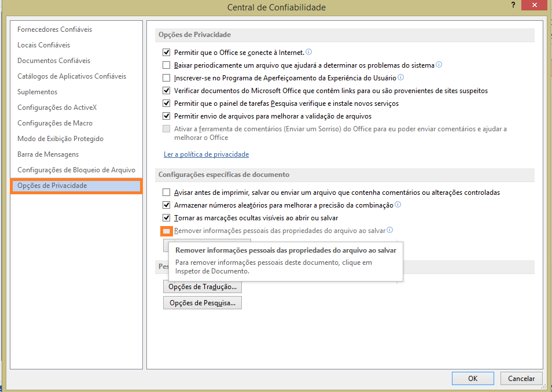Click info icon after problemas do sistema
552x392 pixels.
click(439, 65)
